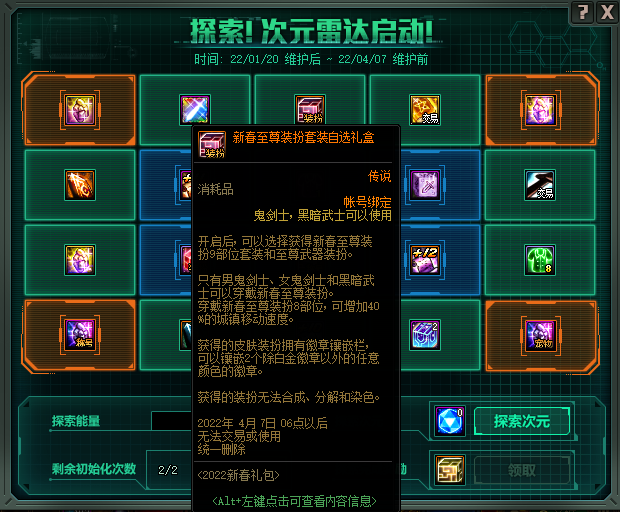Select the 装扮 costume box reward icon

pyautogui.click(x=310, y=110)
